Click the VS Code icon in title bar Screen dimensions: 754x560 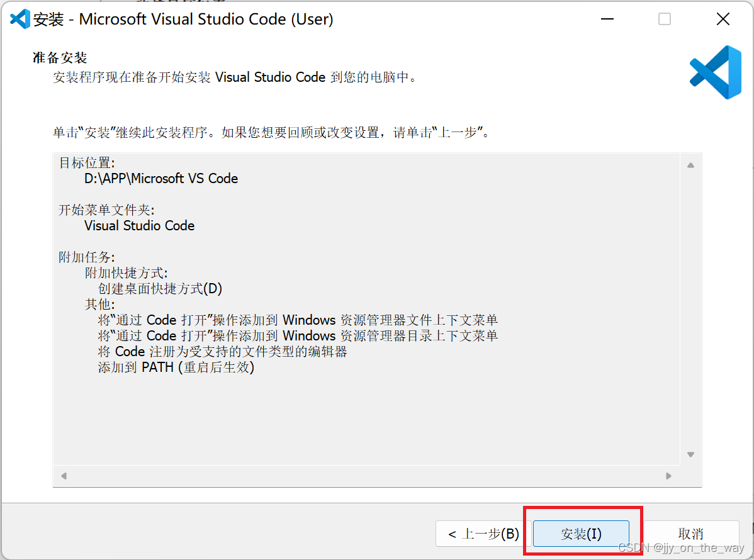(x=20, y=20)
